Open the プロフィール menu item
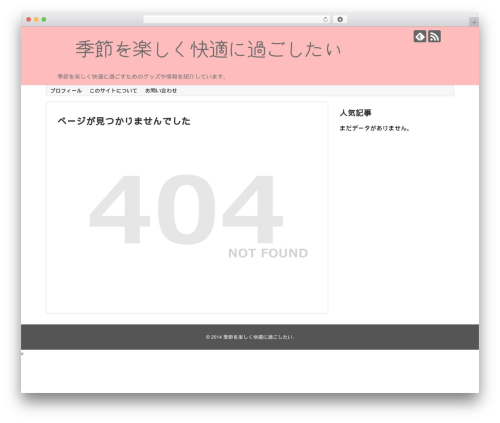500x423 pixels. click(66, 91)
